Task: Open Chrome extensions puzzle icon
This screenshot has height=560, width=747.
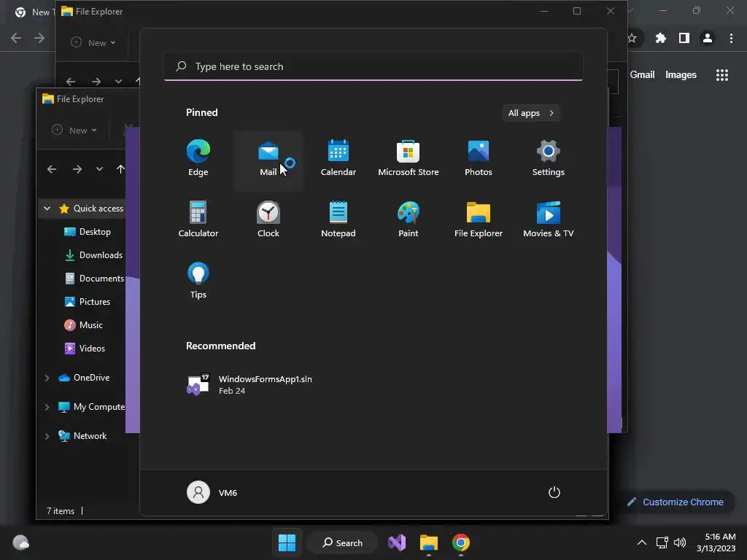Action: (660, 38)
